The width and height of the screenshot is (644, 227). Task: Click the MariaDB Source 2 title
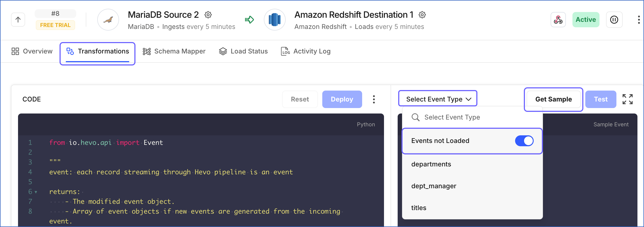[x=163, y=15]
